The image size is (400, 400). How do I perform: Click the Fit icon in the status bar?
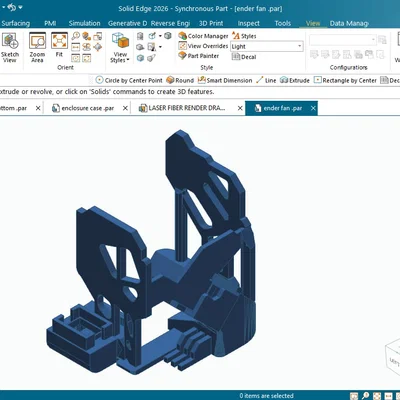377,396
